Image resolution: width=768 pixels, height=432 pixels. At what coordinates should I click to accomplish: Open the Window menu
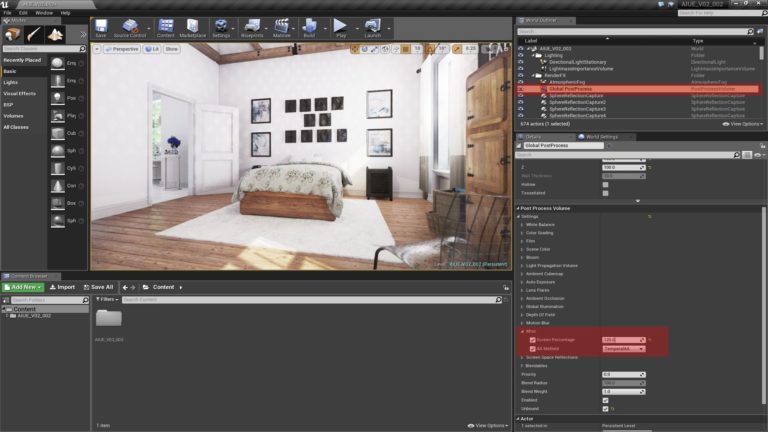click(44, 13)
